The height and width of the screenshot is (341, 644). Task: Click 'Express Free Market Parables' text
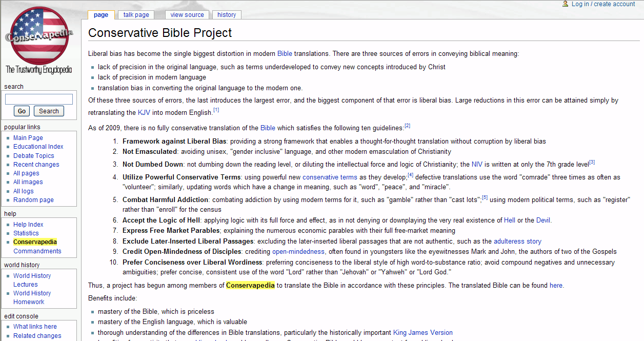[172, 231]
